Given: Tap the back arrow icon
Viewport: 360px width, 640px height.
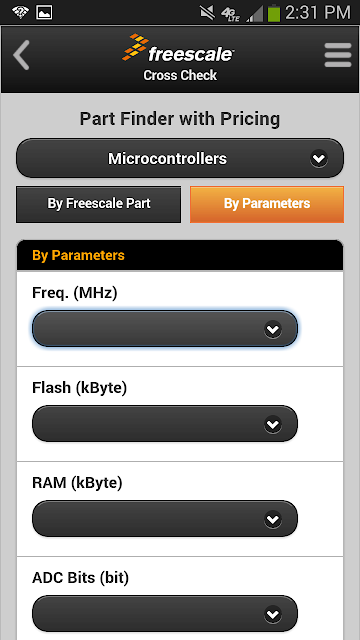Looking at the screenshot, I should [21, 55].
